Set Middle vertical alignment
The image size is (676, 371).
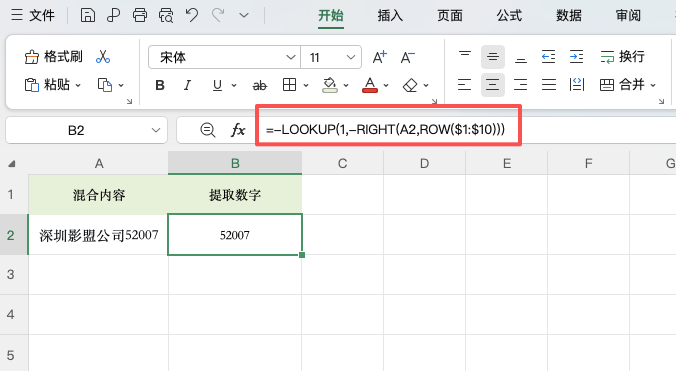click(493, 56)
